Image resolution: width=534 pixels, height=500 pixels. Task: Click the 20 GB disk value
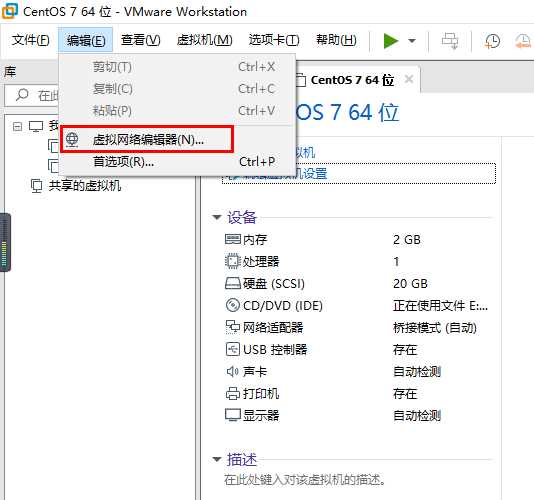410,283
